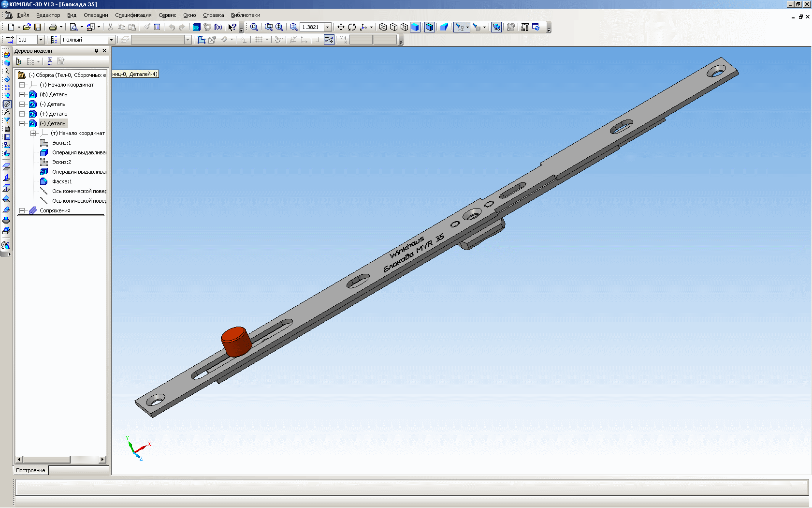Click the tree structure display icon
Screen dimensions: 812x508
point(19,61)
